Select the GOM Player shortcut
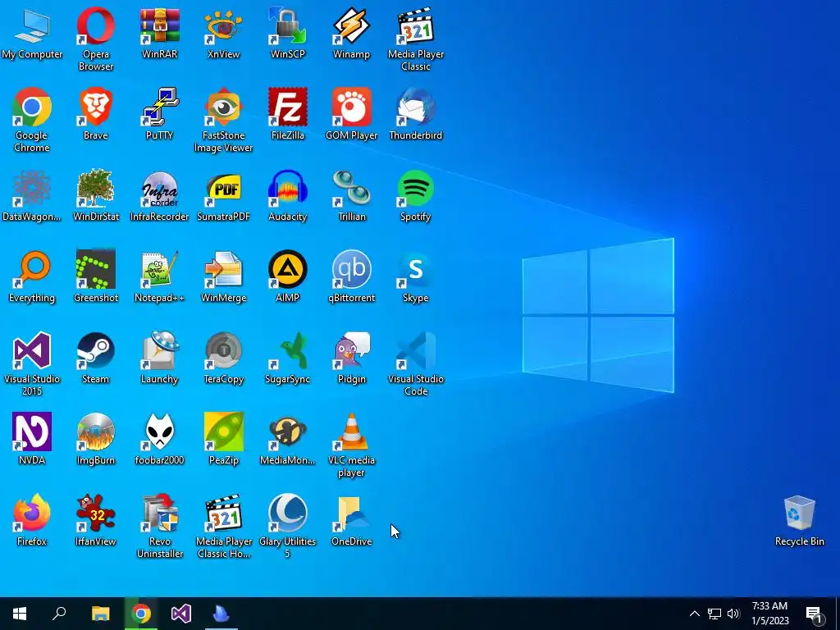The width and height of the screenshot is (840, 630). (x=351, y=115)
